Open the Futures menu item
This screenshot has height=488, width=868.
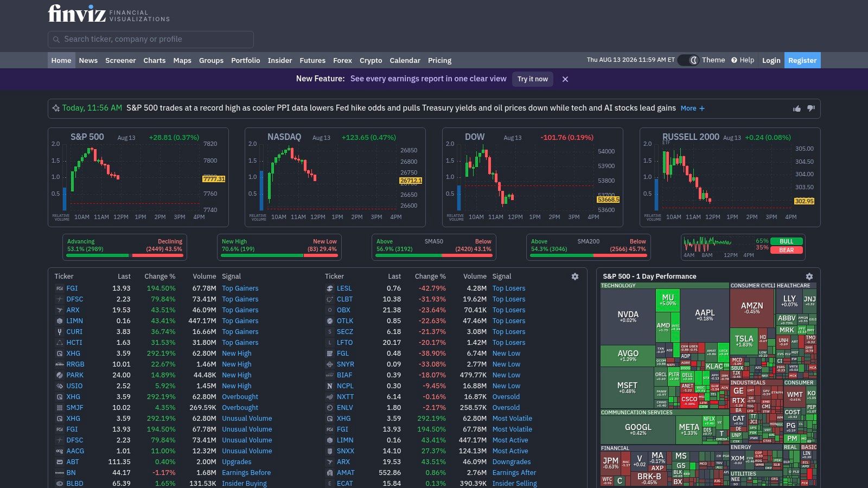click(x=312, y=60)
